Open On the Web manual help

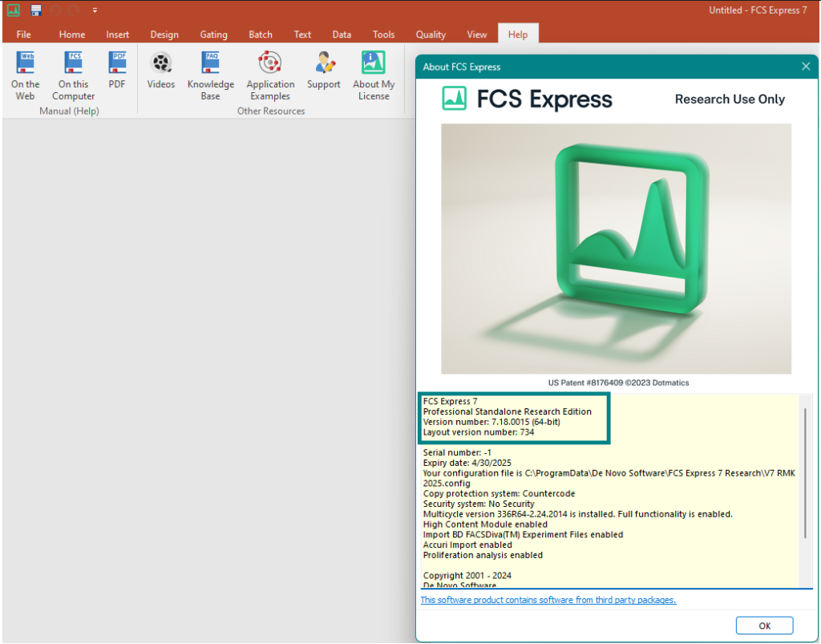click(x=25, y=74)
